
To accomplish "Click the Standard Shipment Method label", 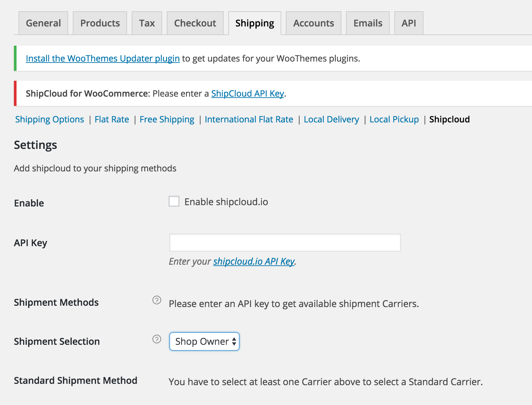I will coord(76,381).
